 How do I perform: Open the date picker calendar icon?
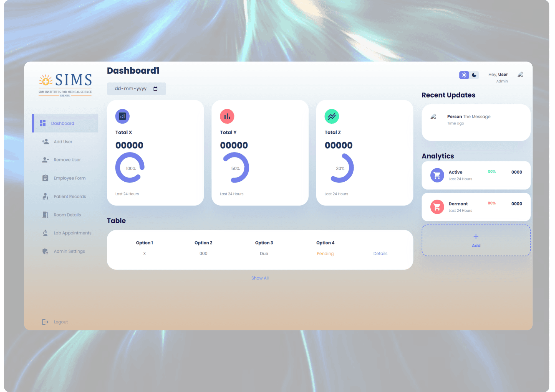click(155, 89)
